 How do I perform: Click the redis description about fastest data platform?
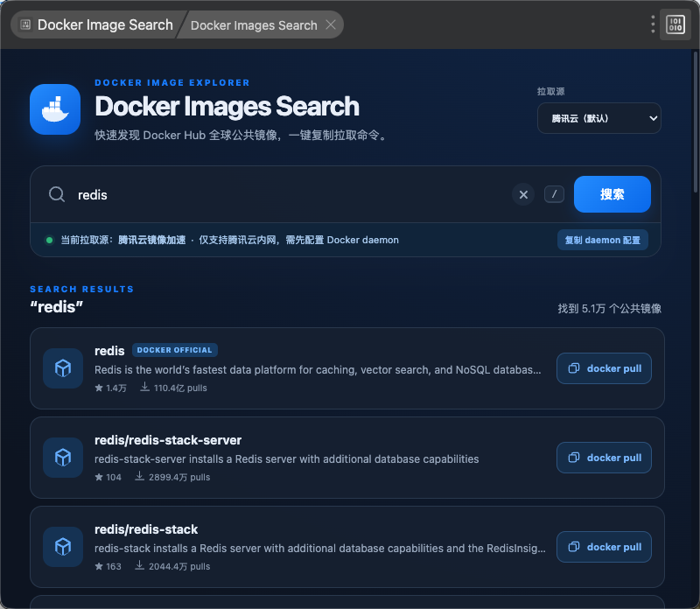pyautogui.click(x=318, y=369)
